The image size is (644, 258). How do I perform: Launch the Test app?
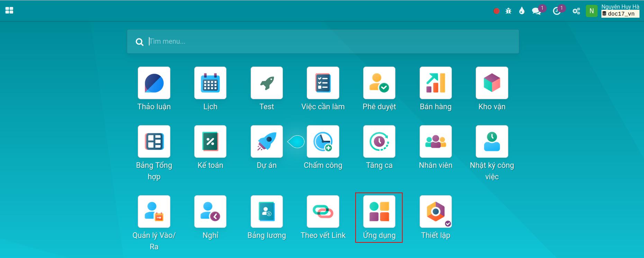pyautogui.click(x=267, y=83)
